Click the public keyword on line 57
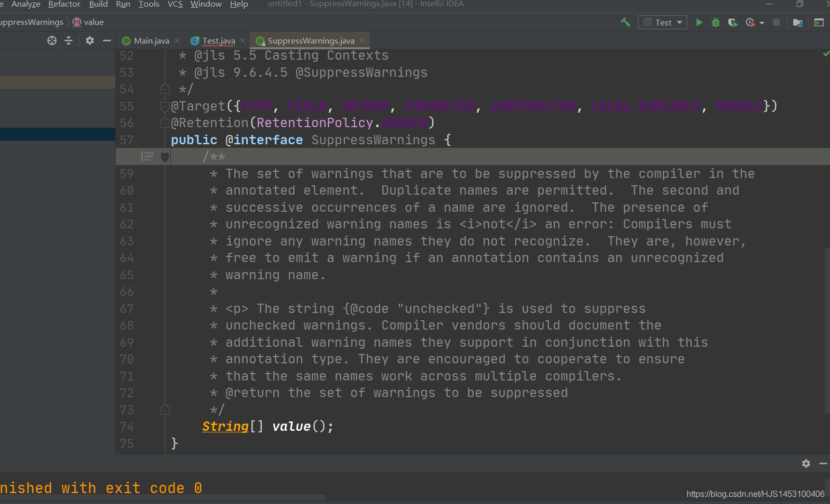Image resolution: width=830 pixels, height=504 pixels. (194, 140)
